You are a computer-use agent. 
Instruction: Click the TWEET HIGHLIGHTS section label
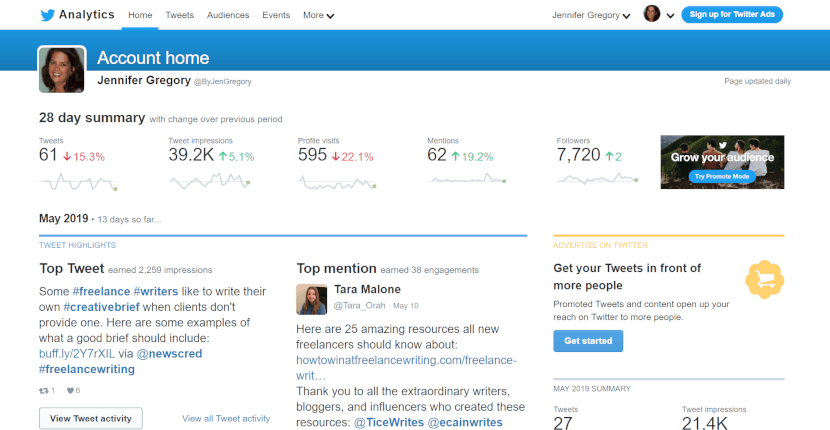(x=77, y=245)
